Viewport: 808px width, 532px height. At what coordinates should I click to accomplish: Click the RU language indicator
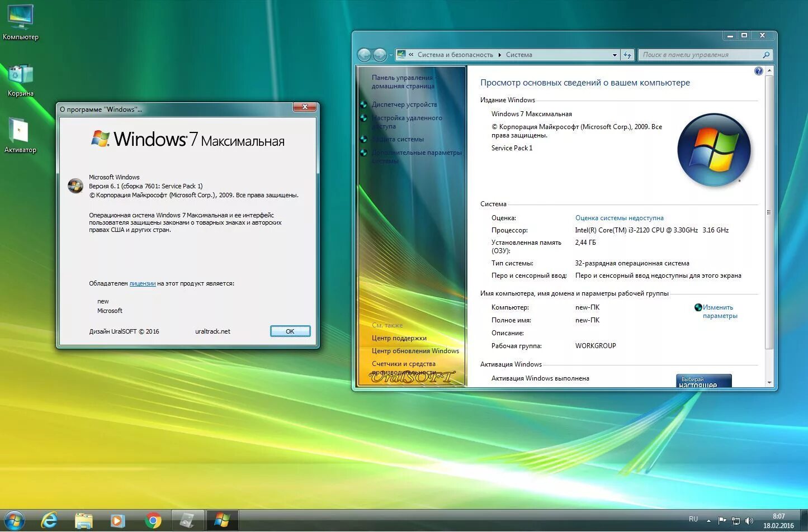click(693, 519)
